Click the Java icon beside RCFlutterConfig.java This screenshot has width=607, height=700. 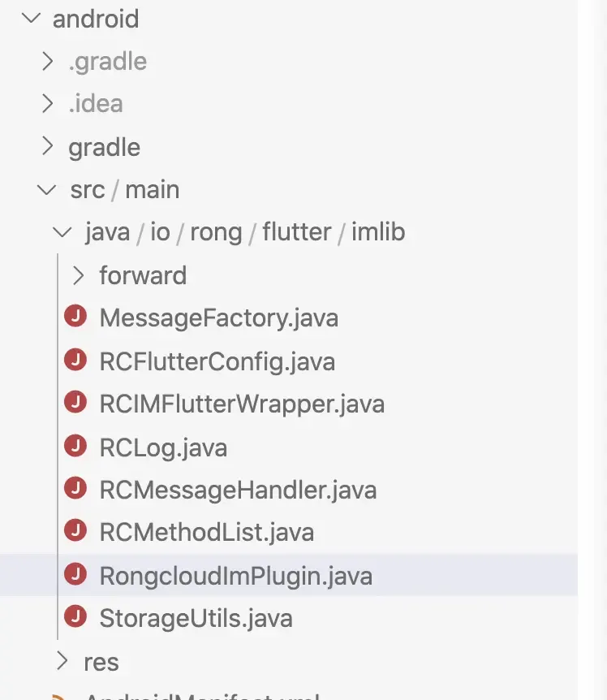[x=75, y=361]
